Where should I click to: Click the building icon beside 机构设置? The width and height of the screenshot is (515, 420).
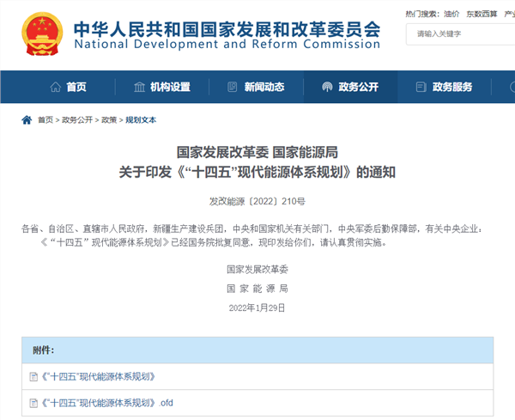[x=140, y=87]
